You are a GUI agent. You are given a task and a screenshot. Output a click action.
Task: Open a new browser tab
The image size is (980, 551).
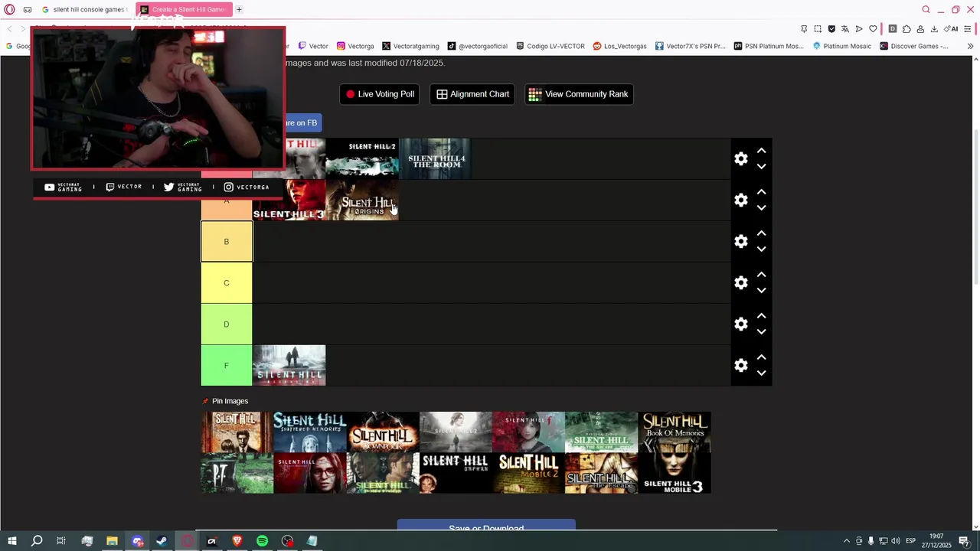coord(239,10)
